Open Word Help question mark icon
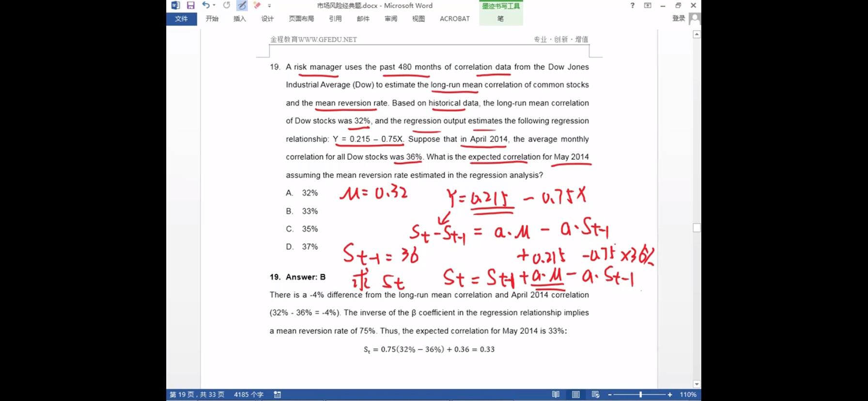This screenshot has height=401, width=868. coord(632,5)
